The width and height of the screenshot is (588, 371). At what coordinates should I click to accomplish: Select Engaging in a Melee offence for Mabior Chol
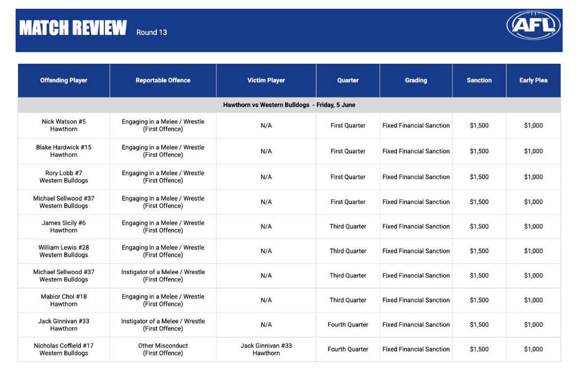point(163,300)
